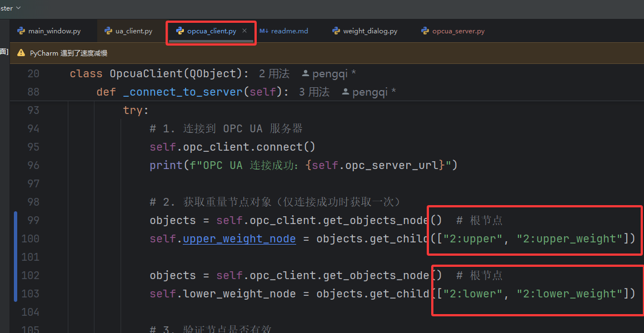Close the opcua_client.py tab

point(244,31)
